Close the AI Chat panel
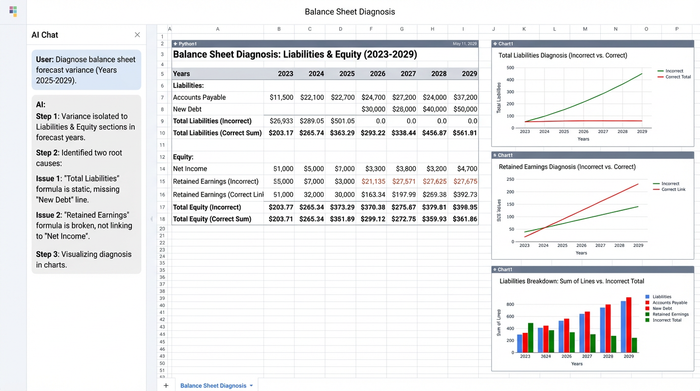Viewport: 700px width, 391px height. tap(137, 35)
